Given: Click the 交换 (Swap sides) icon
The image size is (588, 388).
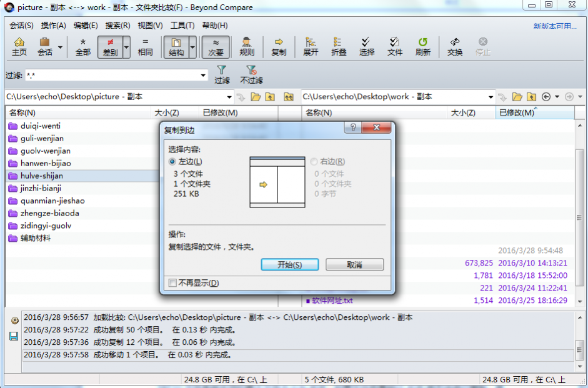Looking at the screenshot, I should [x=454, y=47].
